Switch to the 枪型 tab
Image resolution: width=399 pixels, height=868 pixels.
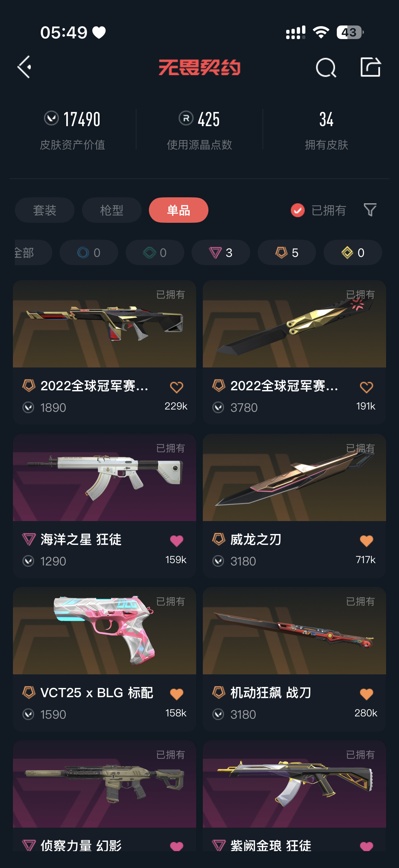(111, 210)
